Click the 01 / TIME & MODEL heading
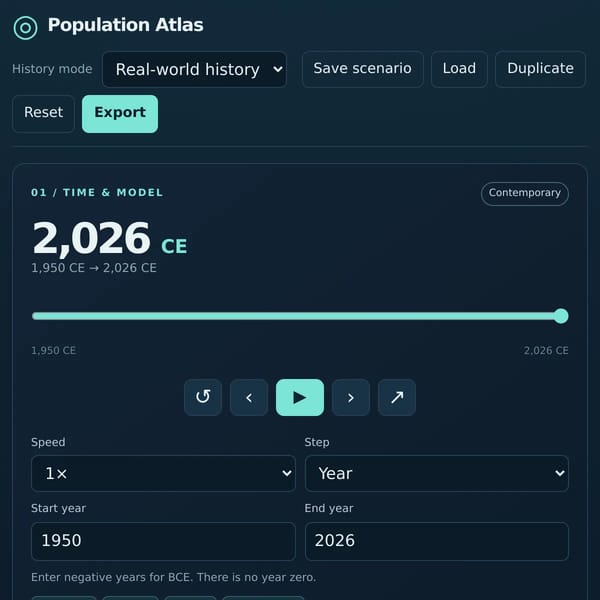Image resolution: width=600 pixels, height=600 pixels. point(97,192)
